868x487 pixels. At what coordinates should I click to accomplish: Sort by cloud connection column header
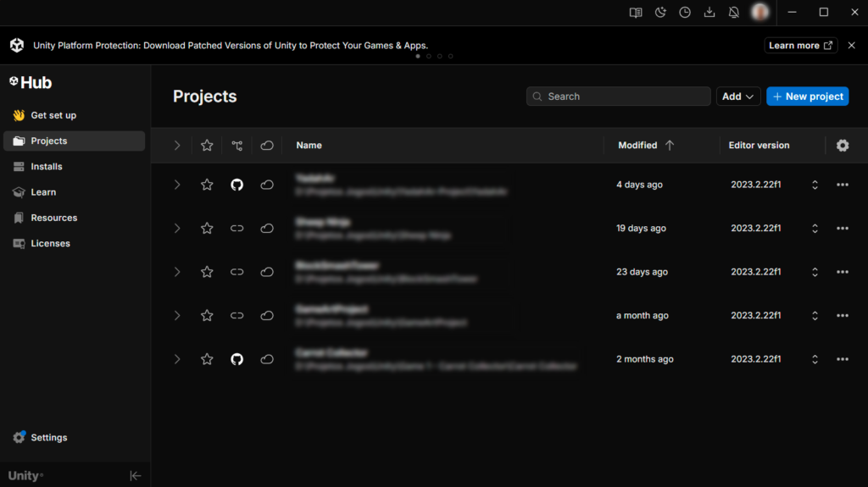pyautogui.click(x=267, y=145)
